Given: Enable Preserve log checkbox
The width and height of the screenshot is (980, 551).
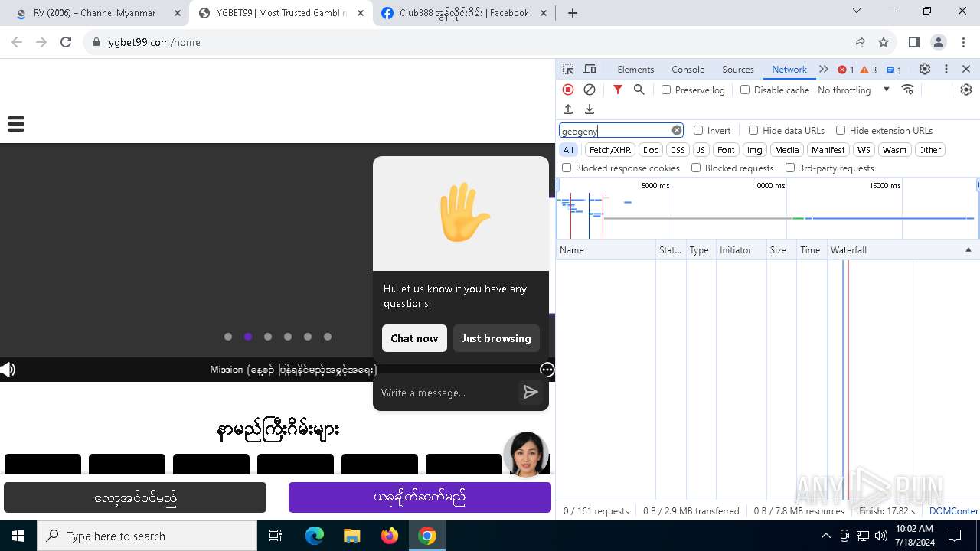Looking at the screenshot, I should coord(666,90).
